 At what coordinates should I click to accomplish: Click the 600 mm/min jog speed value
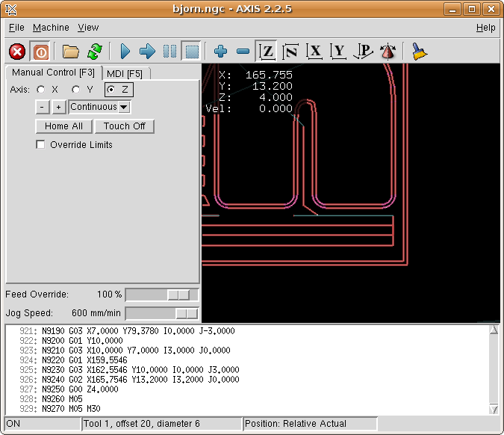pyautogui.click(x=96, y=313)
